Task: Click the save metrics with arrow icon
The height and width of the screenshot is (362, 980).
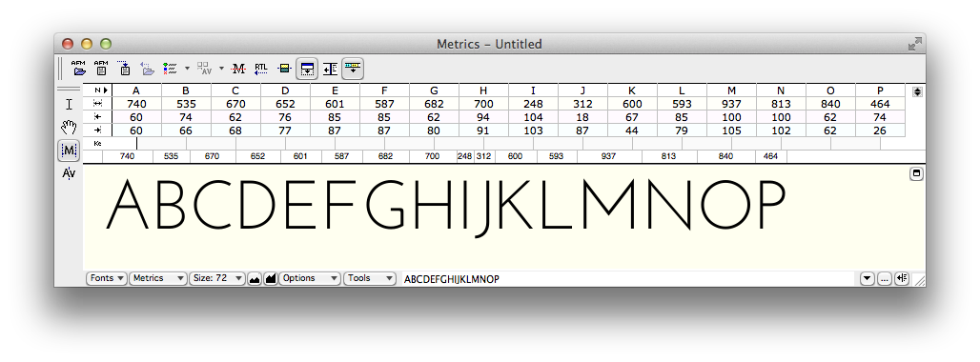Action: [123, 68]
